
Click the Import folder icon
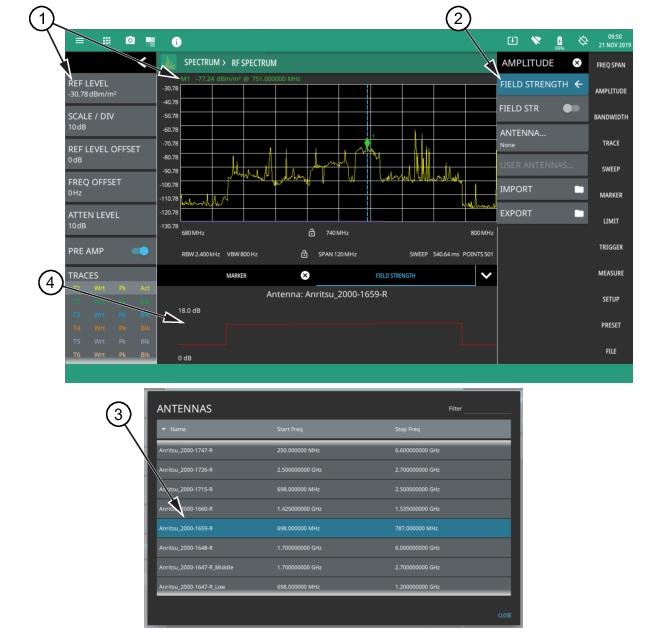(578, 189)
